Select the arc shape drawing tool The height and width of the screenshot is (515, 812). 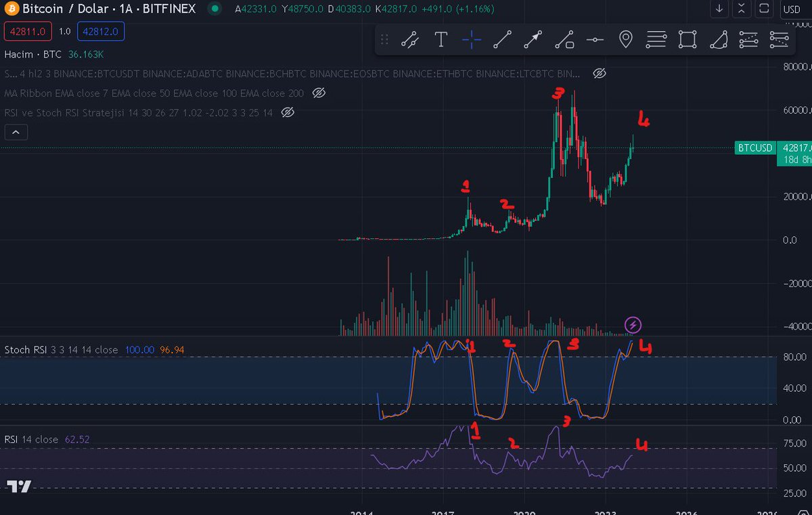(718, 41)
